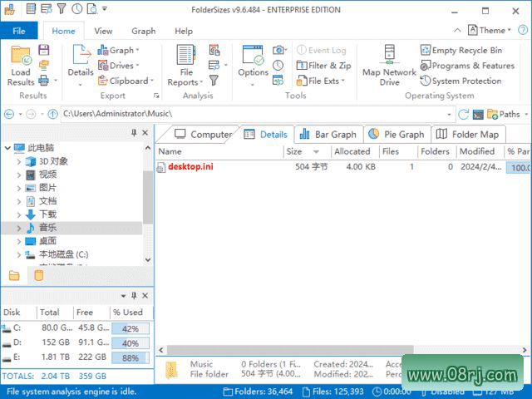Click the Paths button
The height and width of the screenshot is (399, 532).
pyautogui.click(x=504, y=115)
